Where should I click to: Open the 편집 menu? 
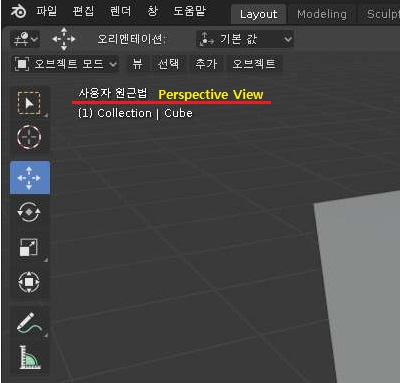pyautogui.click(x=83, y=11)
